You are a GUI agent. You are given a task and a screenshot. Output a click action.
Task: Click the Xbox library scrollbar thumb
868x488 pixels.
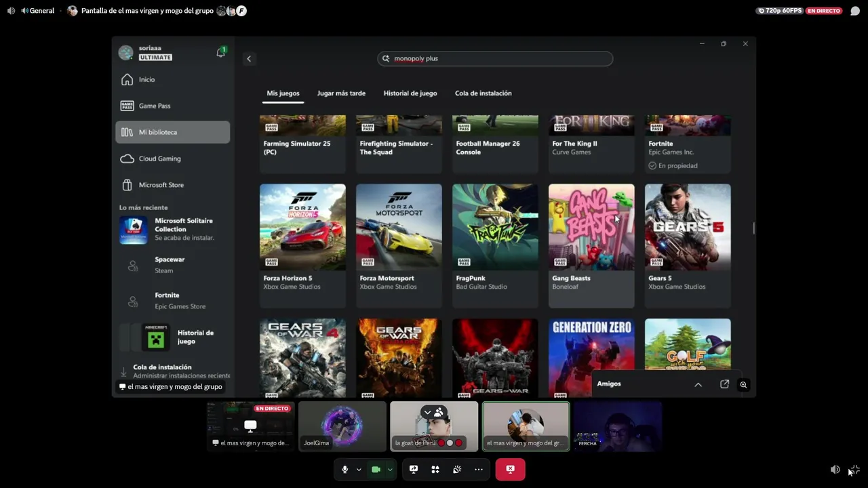[753, 228]
